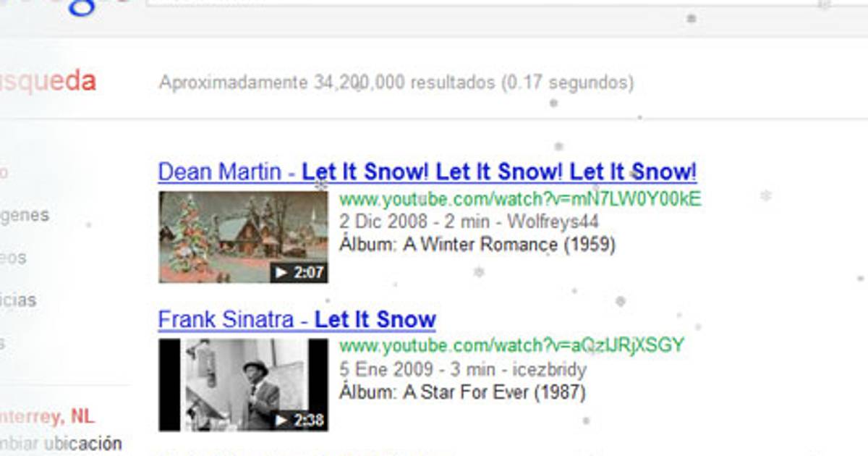Select the Videos sidebar filter
The height and width of the screenshot is (456, 868).
tap(13, 258)
